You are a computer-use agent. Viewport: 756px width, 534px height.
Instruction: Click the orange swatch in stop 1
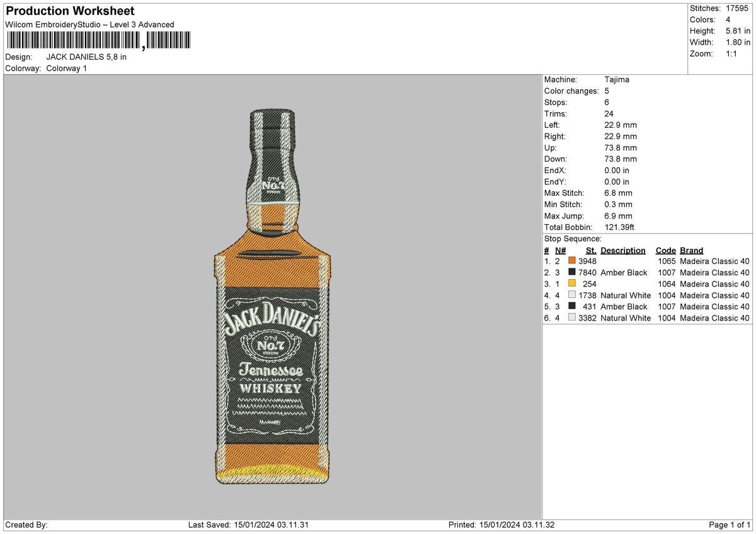[x=572, y=261]
